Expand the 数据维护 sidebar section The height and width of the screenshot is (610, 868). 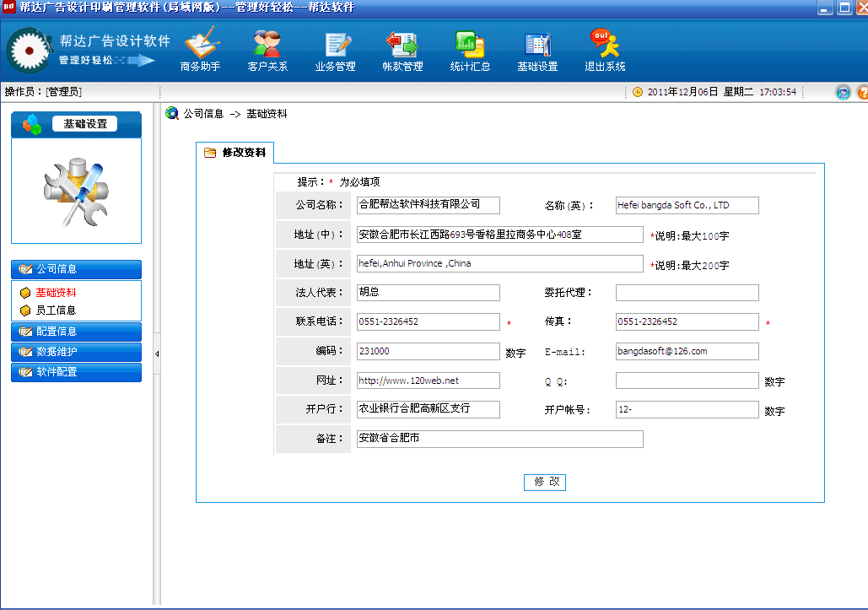click(x=77, y=352)
